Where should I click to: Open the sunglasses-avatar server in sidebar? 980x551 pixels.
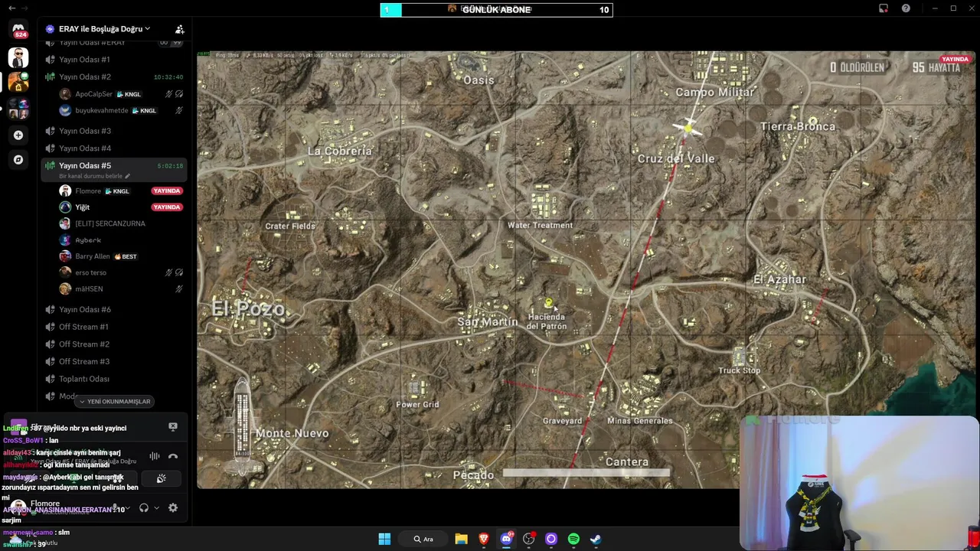(18, 57)
